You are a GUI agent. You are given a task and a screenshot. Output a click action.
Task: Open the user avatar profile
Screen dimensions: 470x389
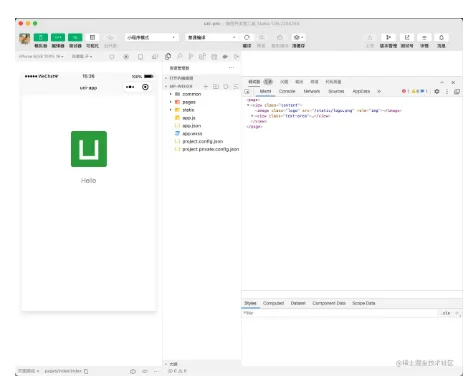pyautogui.click(x=24, y=39)
